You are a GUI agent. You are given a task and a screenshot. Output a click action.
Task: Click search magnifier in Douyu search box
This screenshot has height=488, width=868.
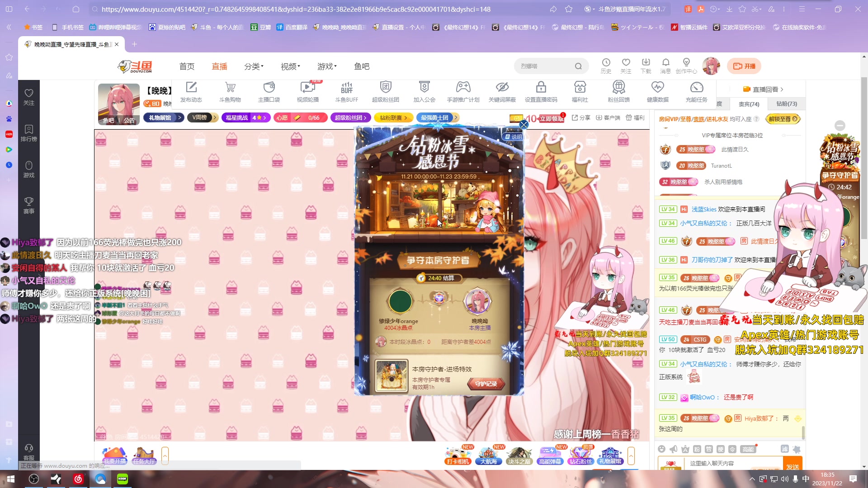coord(578,66)
